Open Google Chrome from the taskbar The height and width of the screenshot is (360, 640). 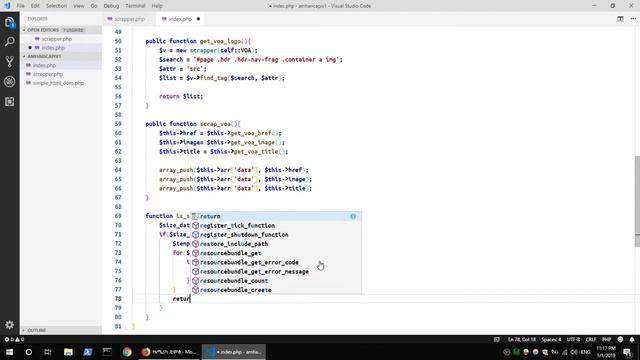[127, 352]
